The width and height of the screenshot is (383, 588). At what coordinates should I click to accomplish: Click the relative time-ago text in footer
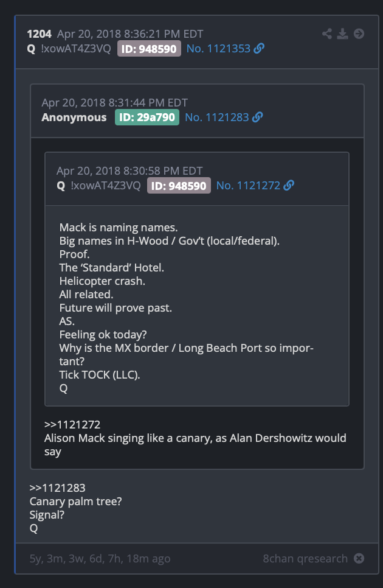pyautogui.click(x=100, y=559)
